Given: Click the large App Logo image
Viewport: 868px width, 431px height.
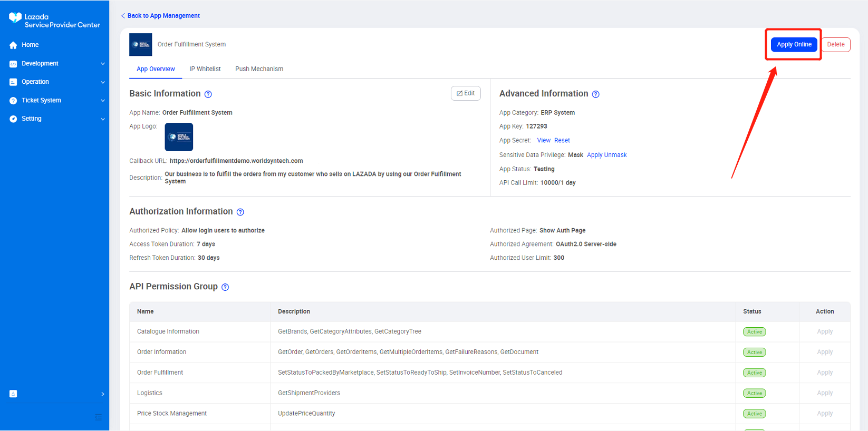Looking at the screenshot, I should click(179, 137).
